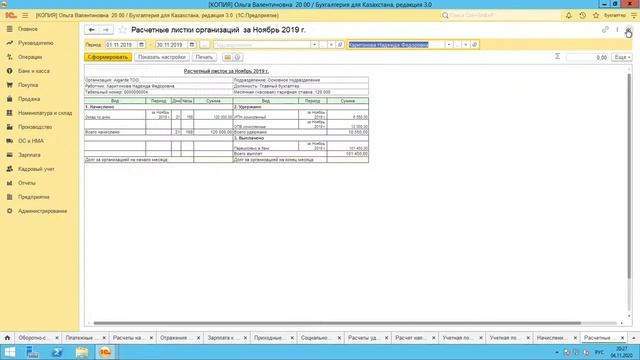
Task: Click the vertical scrollbar of report
Action: [x=629, y=176]
